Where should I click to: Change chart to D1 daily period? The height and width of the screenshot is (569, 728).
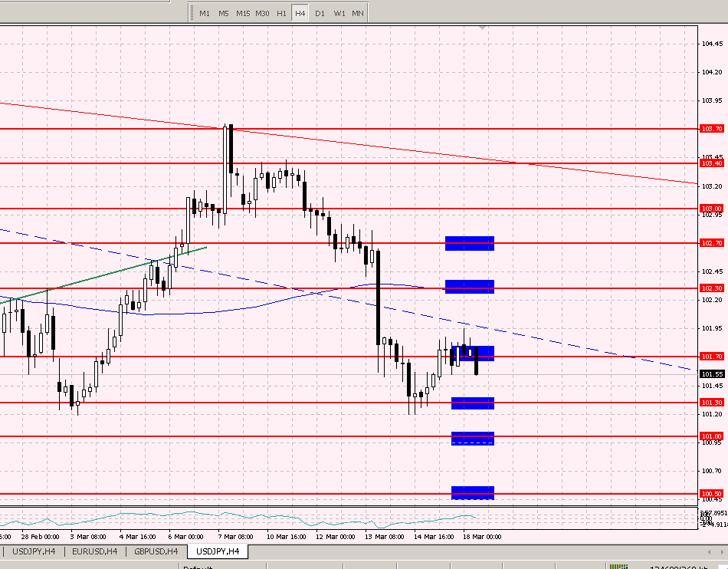click(320, 14)
